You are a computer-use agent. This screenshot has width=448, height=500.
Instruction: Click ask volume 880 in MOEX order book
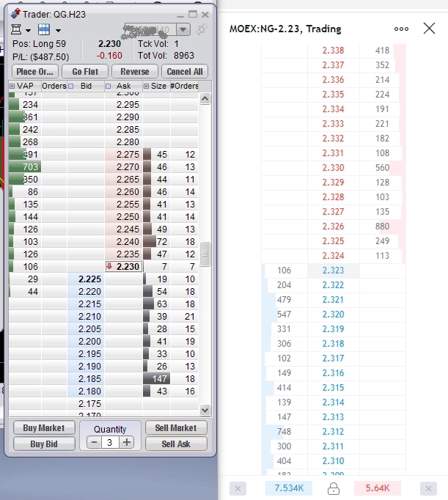click(382, 227)
